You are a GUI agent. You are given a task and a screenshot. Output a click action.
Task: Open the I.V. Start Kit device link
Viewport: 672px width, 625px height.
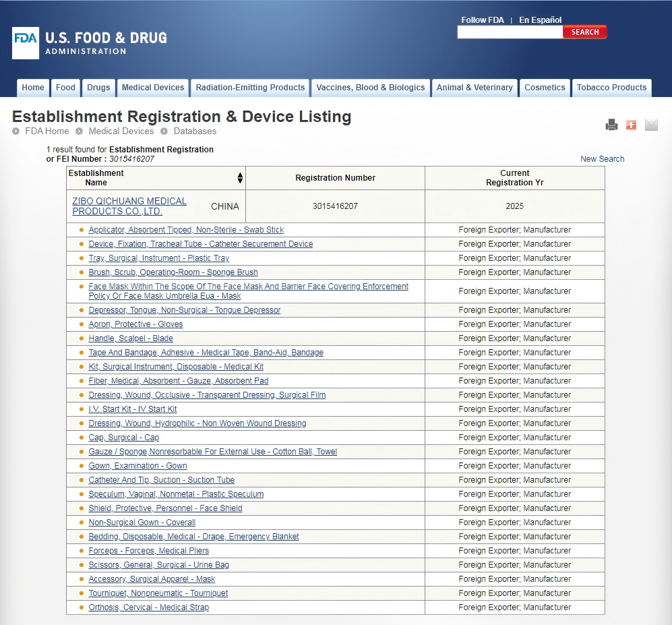pos(133,409)
